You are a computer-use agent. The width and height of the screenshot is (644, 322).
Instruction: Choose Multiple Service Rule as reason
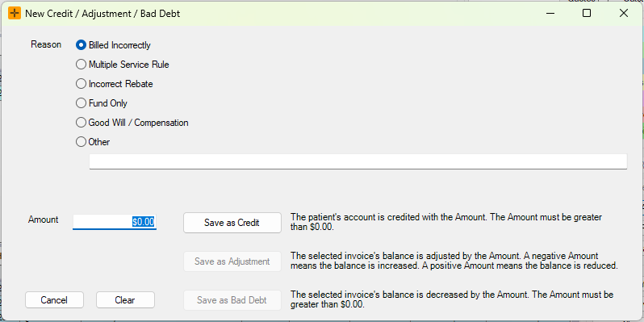[x=123, y=65]
